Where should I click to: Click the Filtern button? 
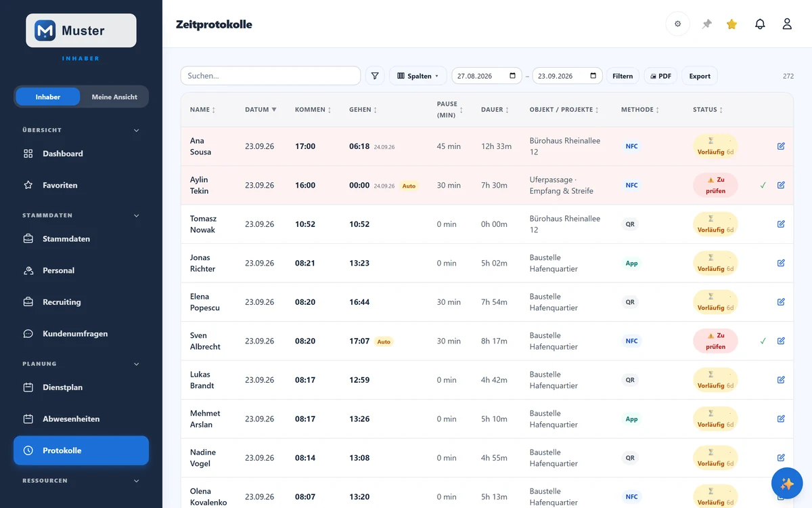click(623, 76)
